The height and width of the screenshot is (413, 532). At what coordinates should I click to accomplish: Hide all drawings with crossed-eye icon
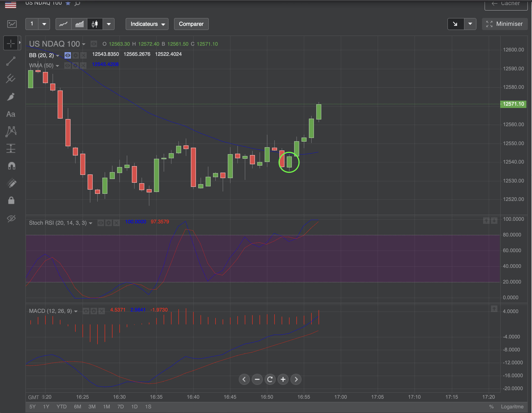tap(11, 218)
